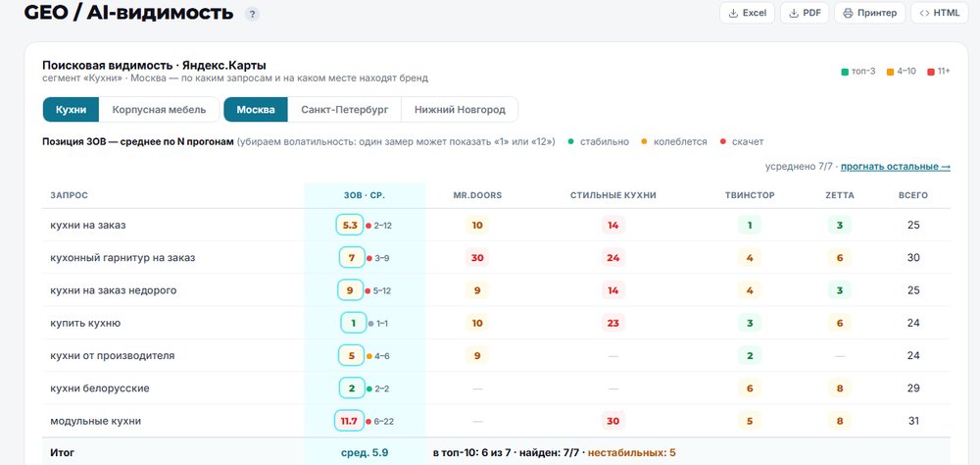Click the колеблется legend label
The width and height of the screenshot is (980, 465).
(680, 142)
